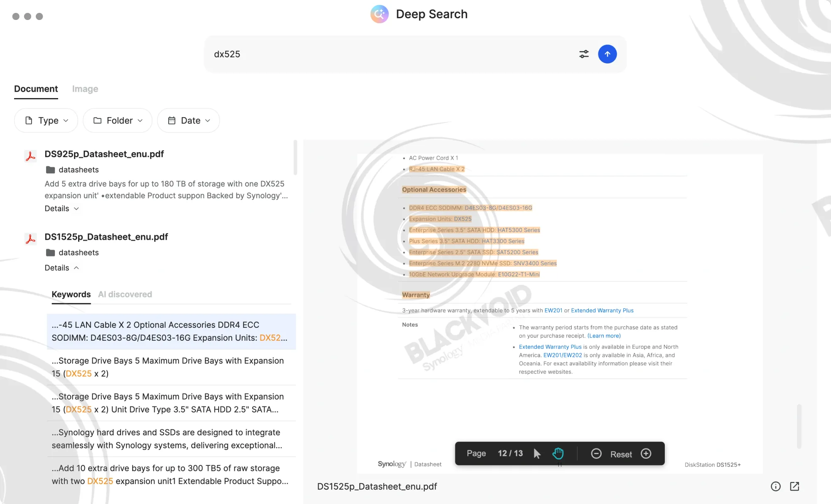This screenshot has height=504, width=831.
Task: Select snippet 'Synology hard drives and SSDs are designed'
Action: pos(171,439)
